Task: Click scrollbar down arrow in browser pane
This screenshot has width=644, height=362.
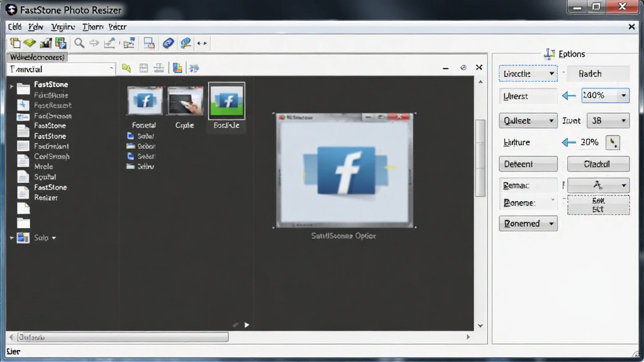Action: click(x=480, y=326)
